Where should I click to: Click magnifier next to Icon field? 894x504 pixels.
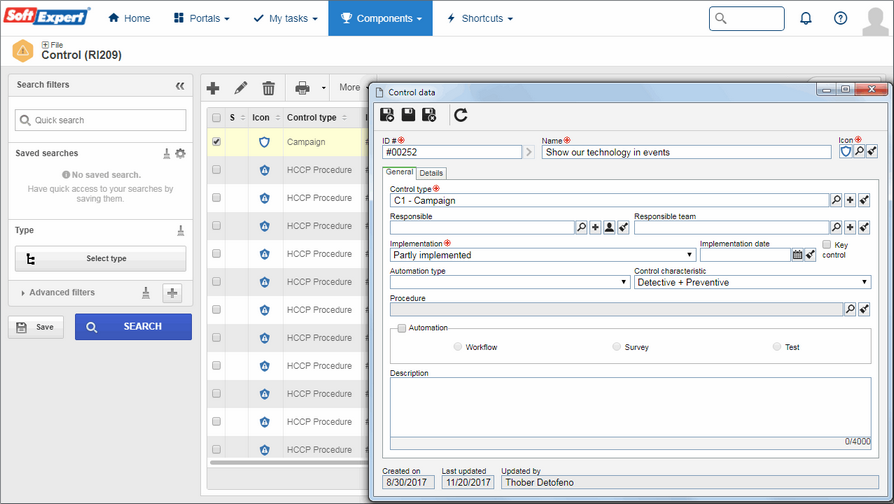point(859,151)
